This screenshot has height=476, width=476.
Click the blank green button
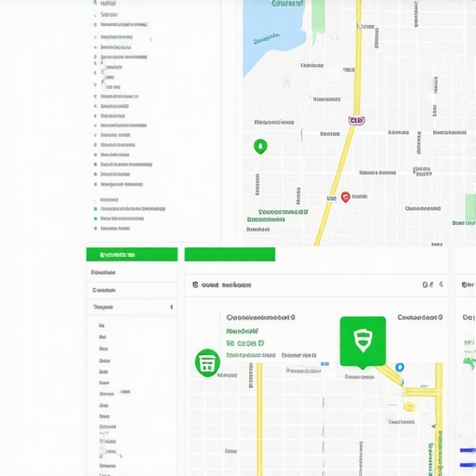point(230,255)
